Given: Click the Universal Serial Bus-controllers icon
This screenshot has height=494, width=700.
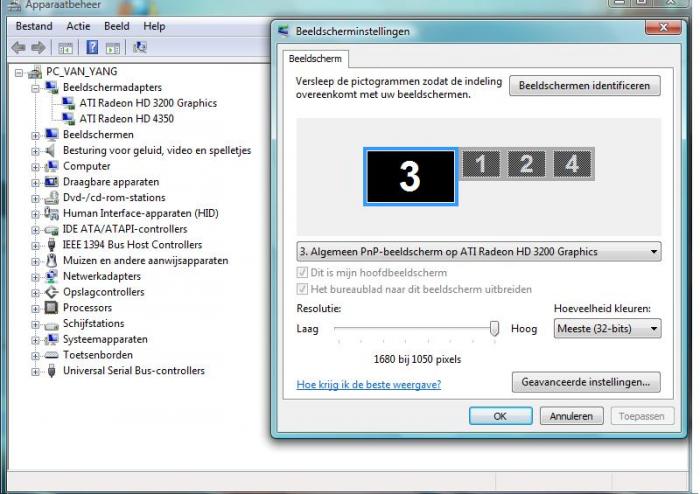Looking at the screenshot, I should [x=52, y=370].
